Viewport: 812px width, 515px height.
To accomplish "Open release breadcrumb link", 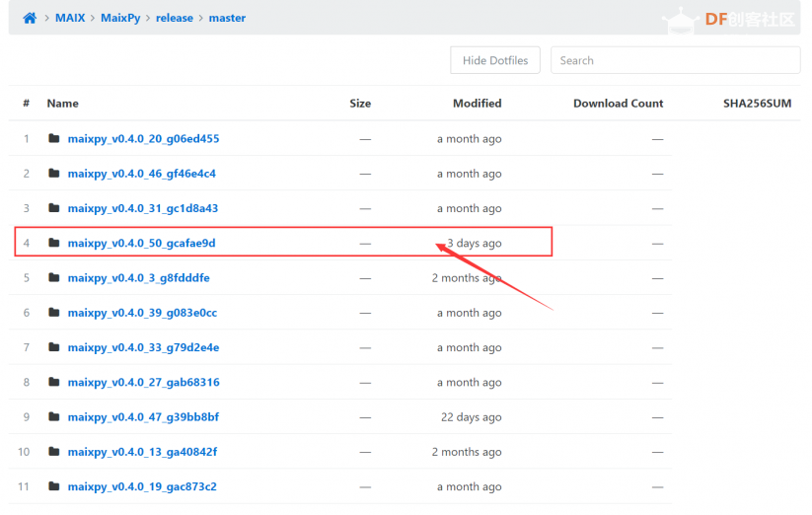I will [175, 18].
